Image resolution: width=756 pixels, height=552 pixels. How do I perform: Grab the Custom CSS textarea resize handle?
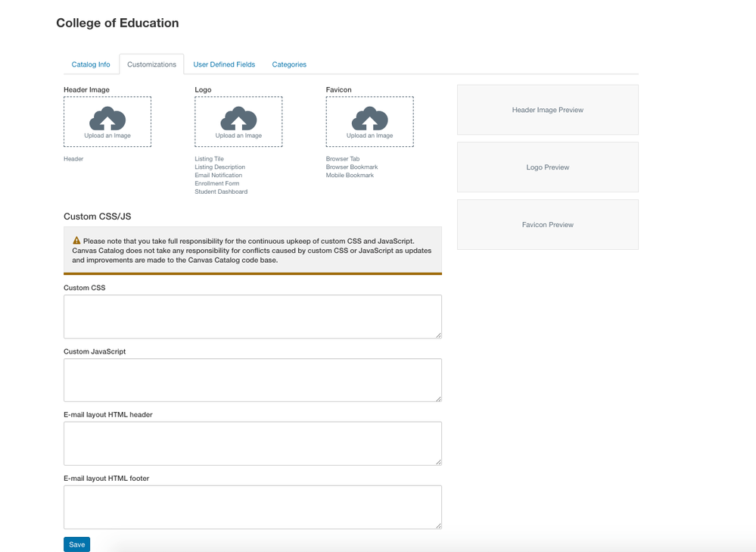(437, 334)
